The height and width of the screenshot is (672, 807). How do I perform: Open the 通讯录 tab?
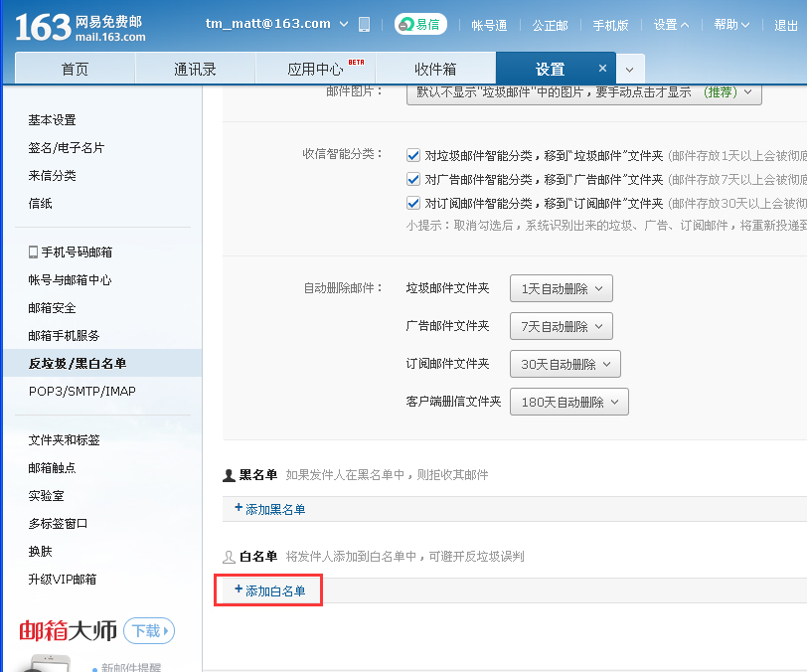point(195,70)
